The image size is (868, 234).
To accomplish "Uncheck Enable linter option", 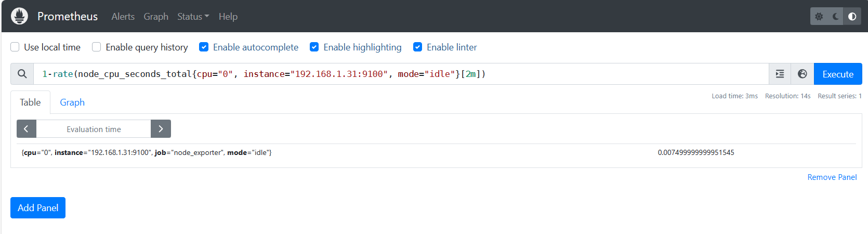I will (x=417, y=47).
